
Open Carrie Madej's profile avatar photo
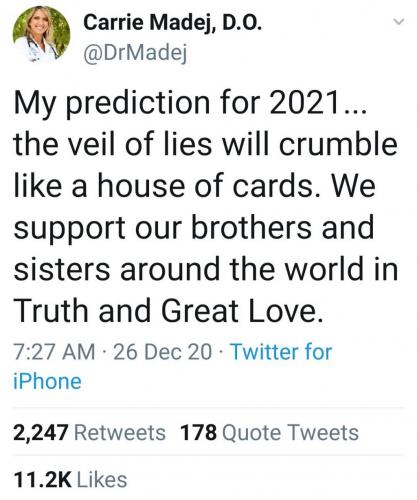click(41, 34)
